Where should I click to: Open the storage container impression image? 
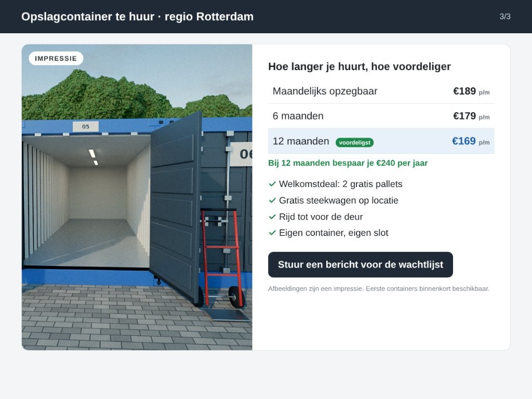pyautogui.click(x=137, y=197)
